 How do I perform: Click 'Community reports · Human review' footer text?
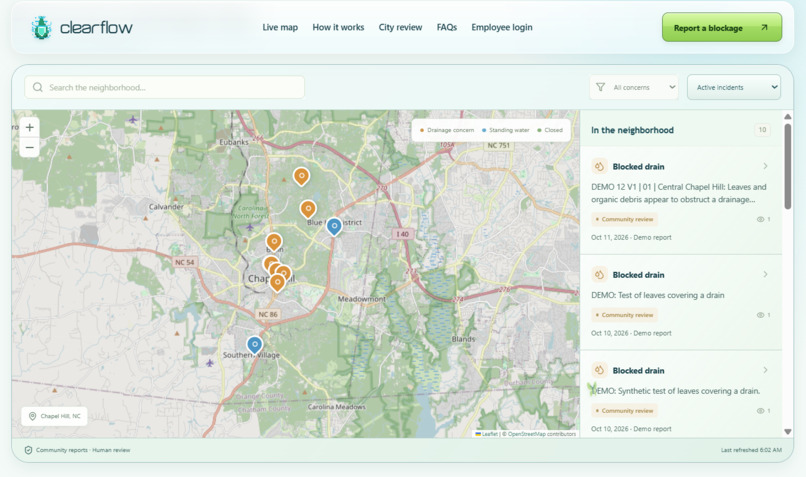(x=83, y=450)
